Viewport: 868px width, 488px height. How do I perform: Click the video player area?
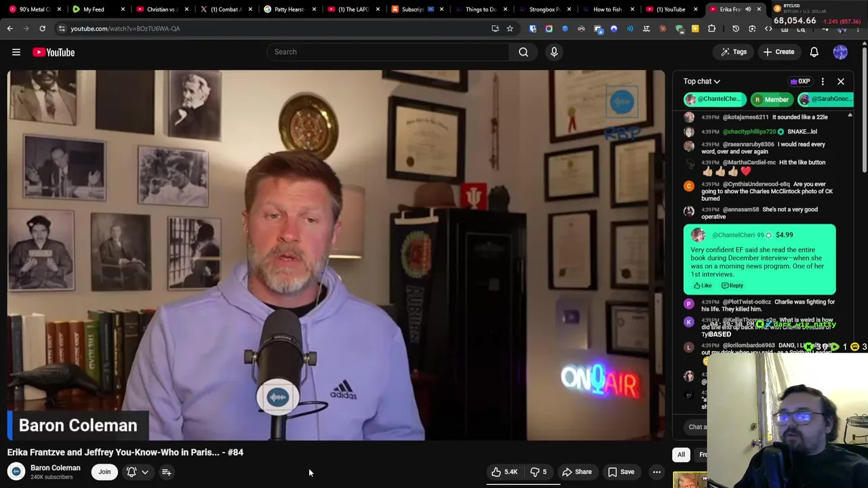[336, 255]
